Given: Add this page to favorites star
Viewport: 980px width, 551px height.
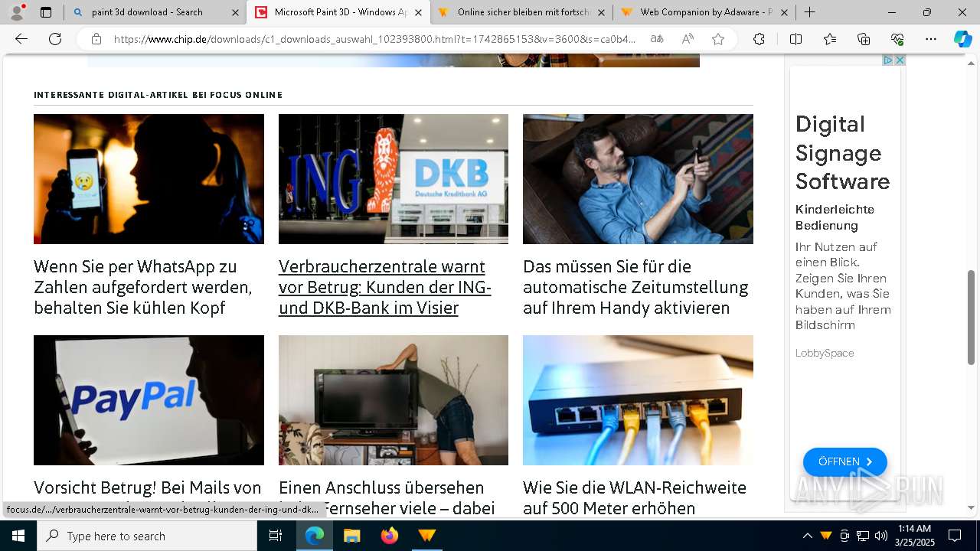Looking at the screenshot, I should pos(718,39).
